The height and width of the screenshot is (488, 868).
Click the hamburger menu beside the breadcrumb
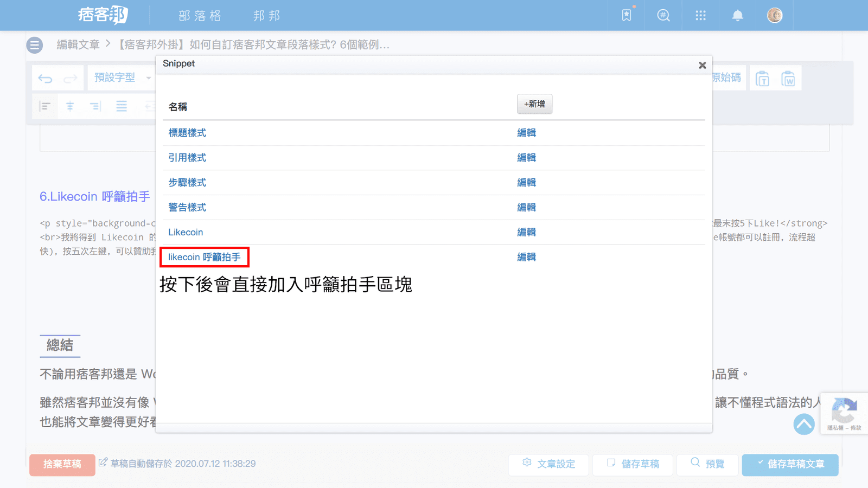[x=34, y=45]
